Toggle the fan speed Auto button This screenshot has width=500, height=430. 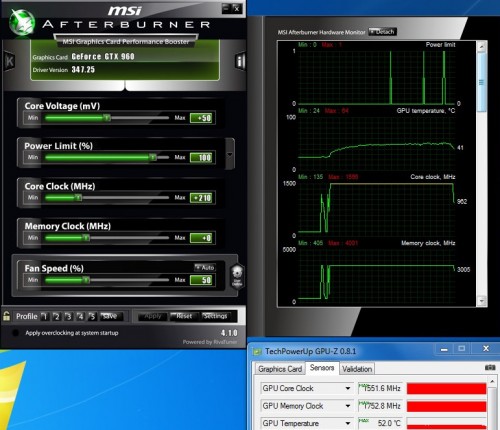pyautogui.click(x=205, y=267)
